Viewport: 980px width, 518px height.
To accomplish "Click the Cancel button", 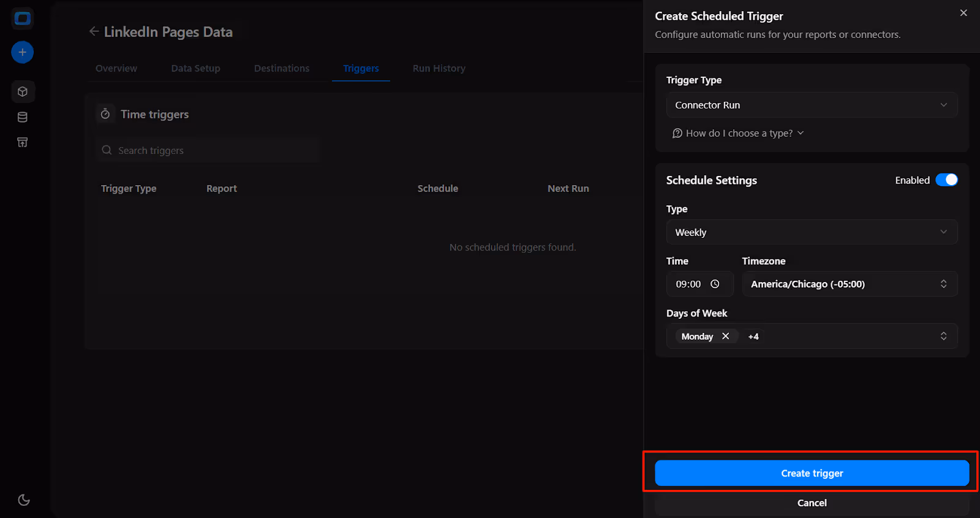I will 812,503.
